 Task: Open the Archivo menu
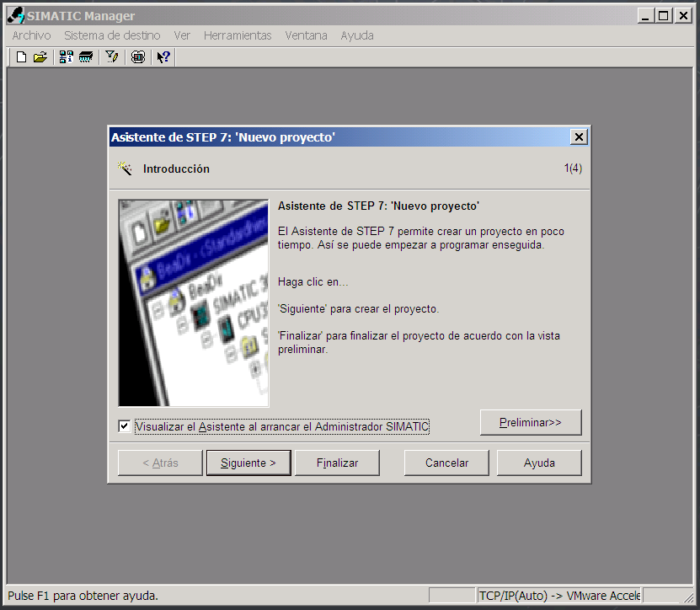click(x=31, y=35)
